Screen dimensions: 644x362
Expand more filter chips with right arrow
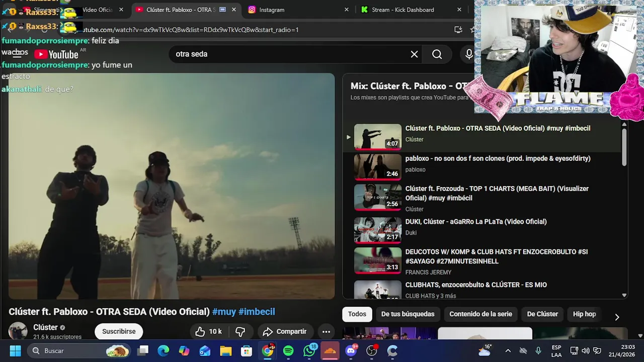tap(617, 317)
